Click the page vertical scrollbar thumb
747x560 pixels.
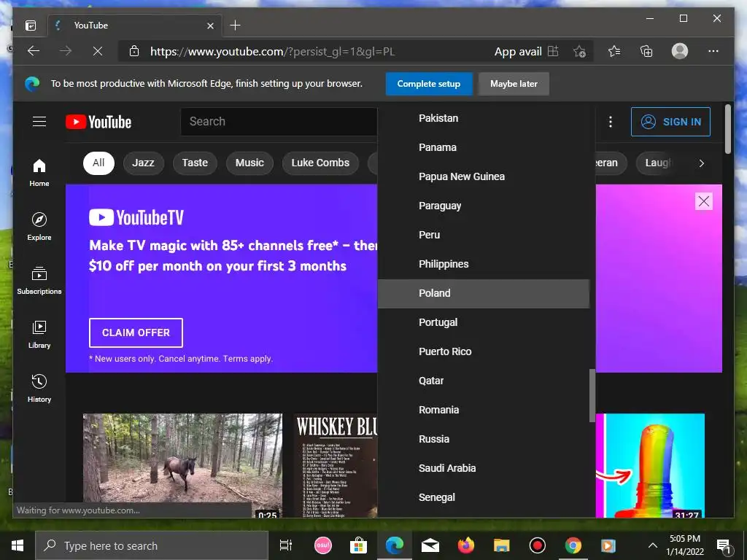(728, 129)
